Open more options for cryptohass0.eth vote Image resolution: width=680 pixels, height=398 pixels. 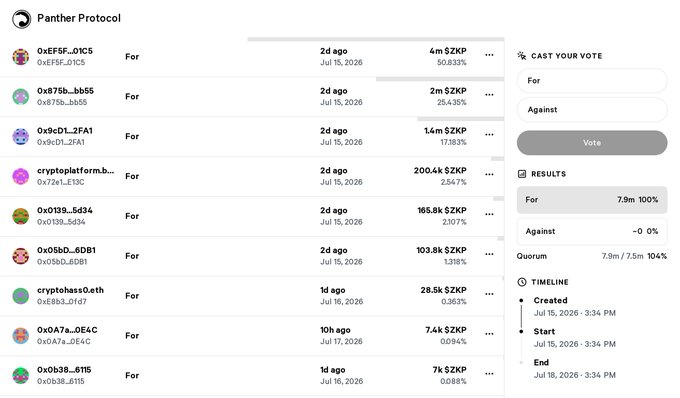click(x=489, y=294)
